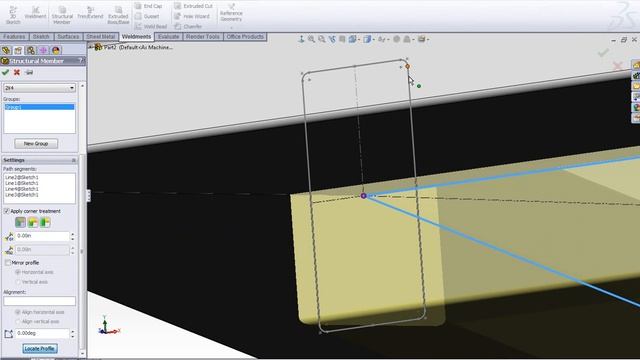Open the Render Tools tab

(x=202, y=37)
